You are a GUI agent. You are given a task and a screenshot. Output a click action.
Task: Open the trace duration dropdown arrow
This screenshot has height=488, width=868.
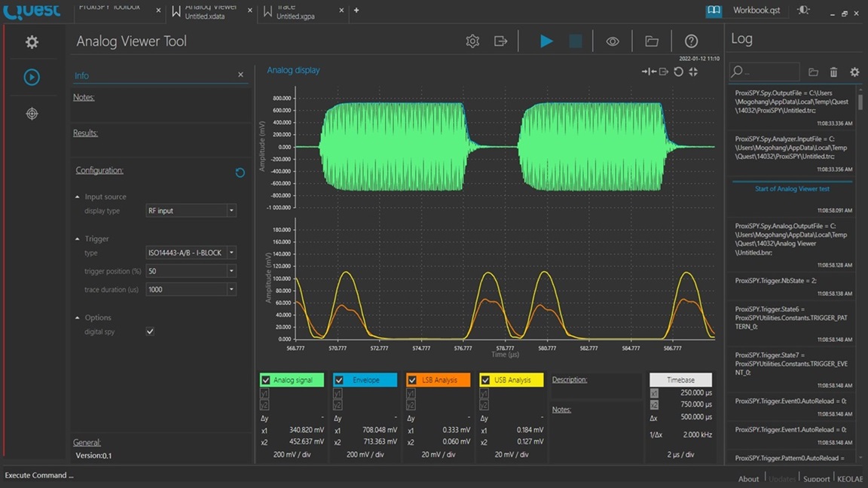pyautogui.click(x=231, y=289)
